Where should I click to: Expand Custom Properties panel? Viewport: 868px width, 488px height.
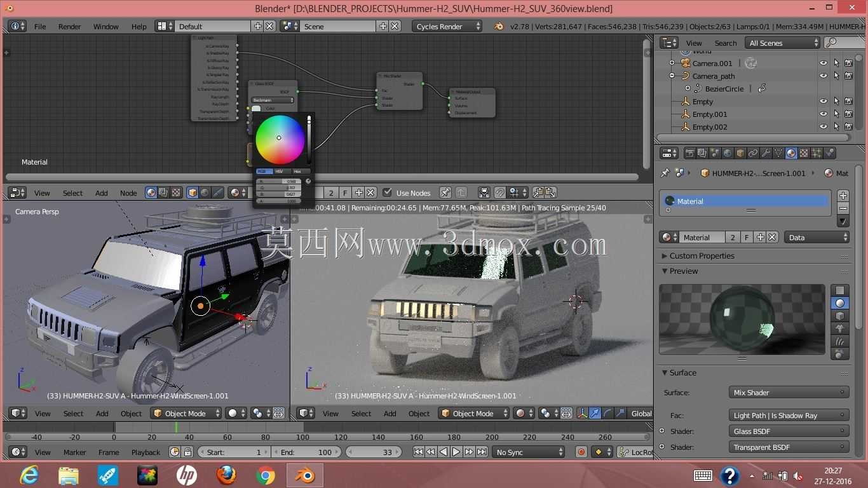click(x=665, y=255)
